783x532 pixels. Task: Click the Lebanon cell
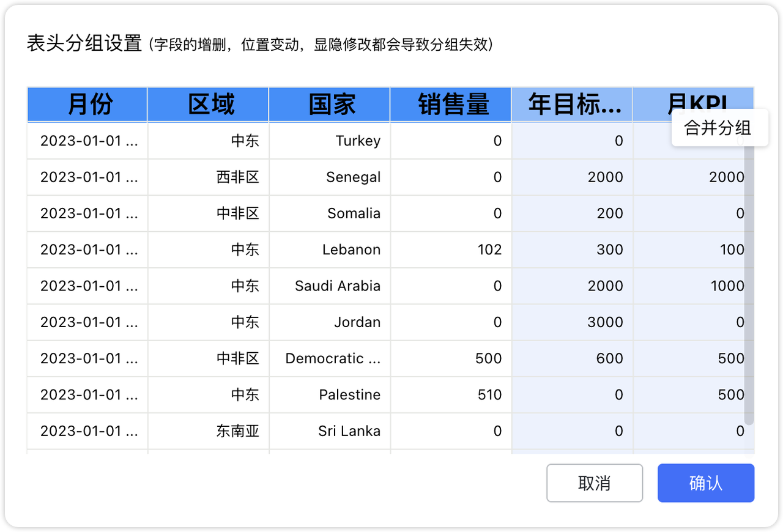point(330,249)
